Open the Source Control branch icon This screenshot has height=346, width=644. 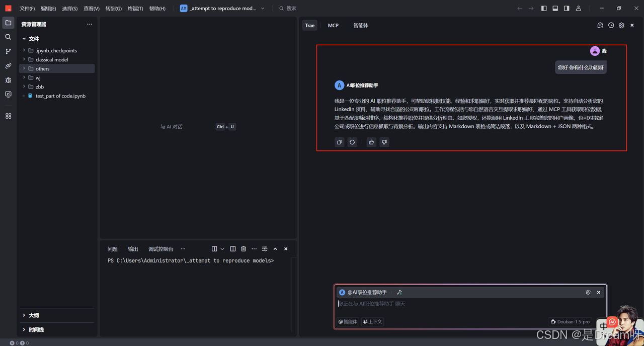tap(8, 51)
